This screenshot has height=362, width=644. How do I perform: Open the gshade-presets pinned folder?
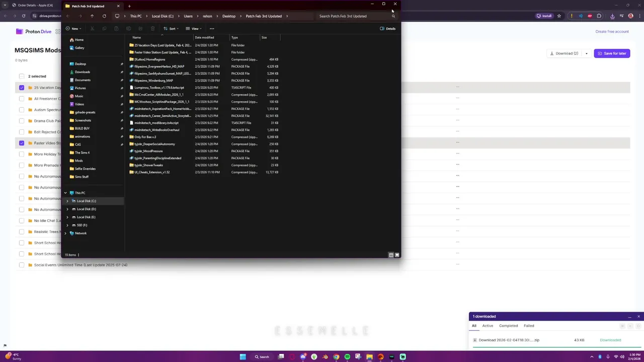click(x=82, y=112)
